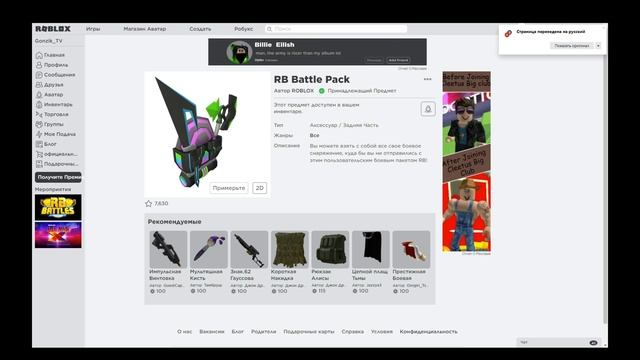Open the Конфиденциальность footer link
640x360 pixels.
point(429,331)
